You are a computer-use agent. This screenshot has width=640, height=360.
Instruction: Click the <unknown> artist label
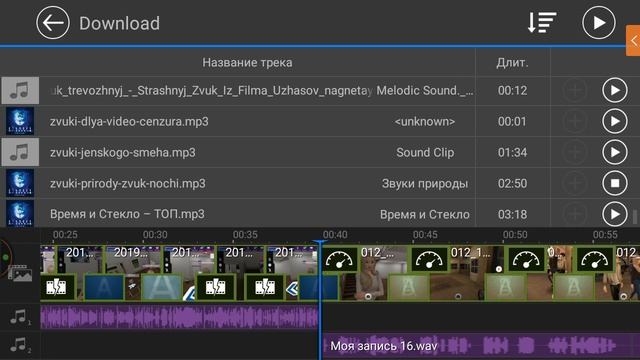425,121
